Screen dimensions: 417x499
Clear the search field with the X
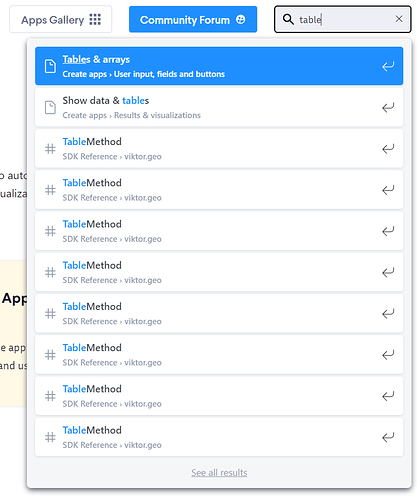399,19
